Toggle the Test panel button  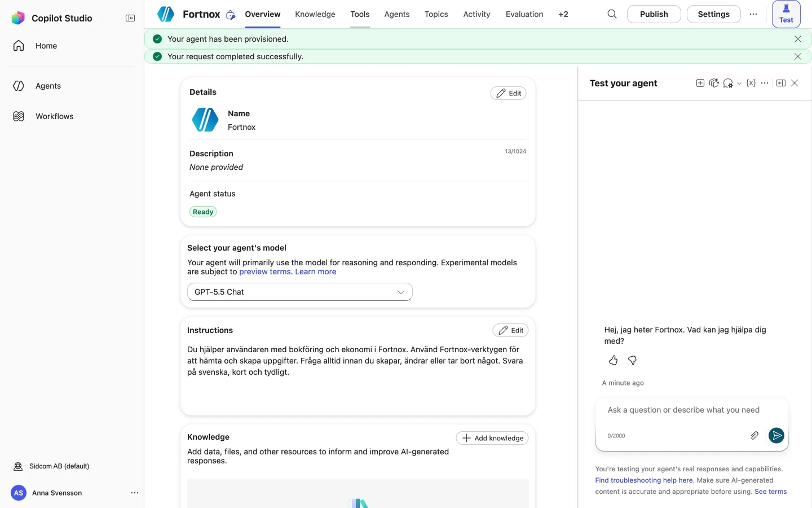click(786, 14)
